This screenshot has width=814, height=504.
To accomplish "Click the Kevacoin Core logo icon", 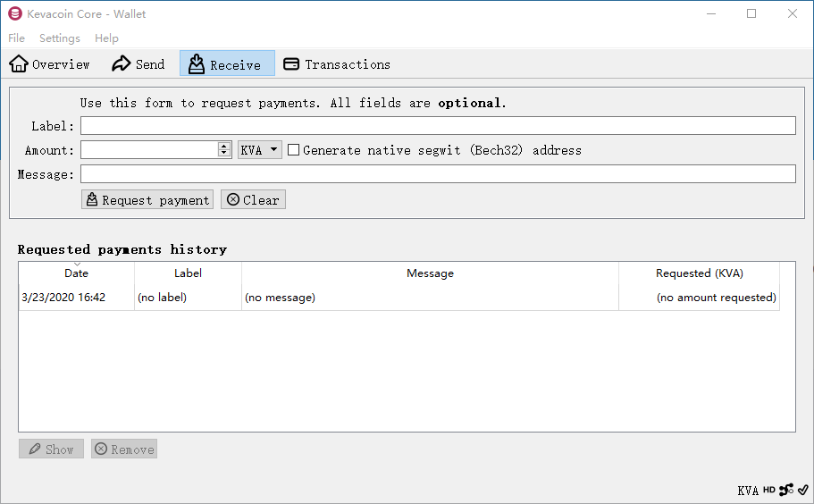I will [x=15, y=14].
